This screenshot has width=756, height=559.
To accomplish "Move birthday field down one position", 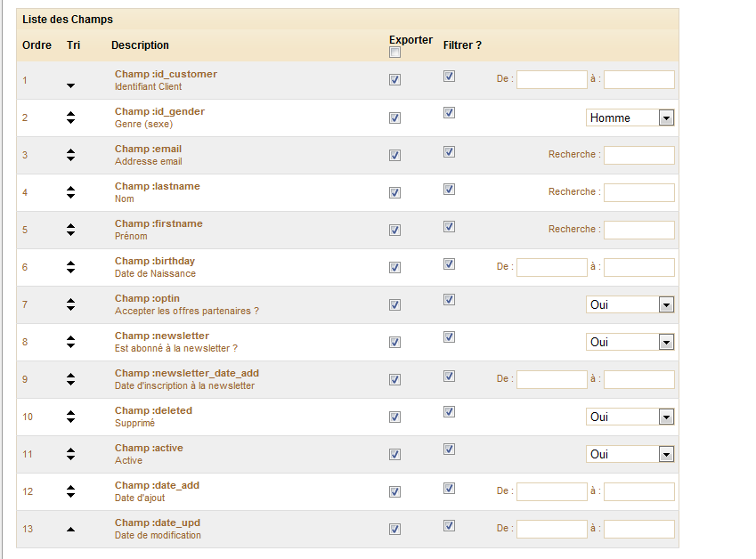I will tap(71, 271).
